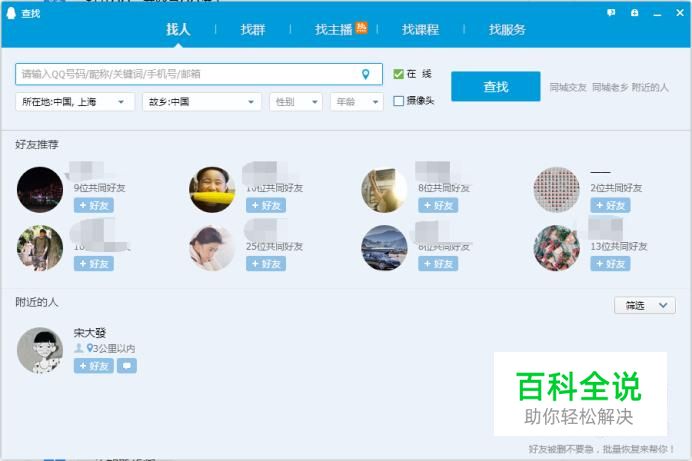
Task: Open the 附近的人 link beside search button
Action: [x=650, y=87]
